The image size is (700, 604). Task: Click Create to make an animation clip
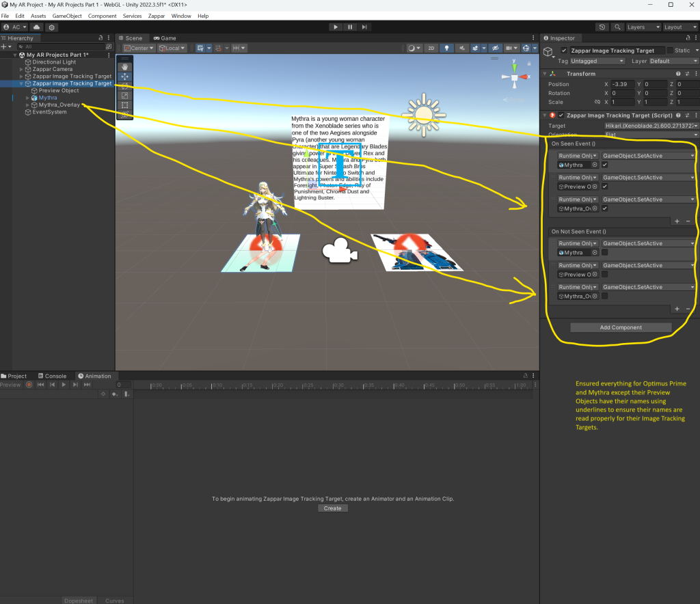[x=332, y=508]
